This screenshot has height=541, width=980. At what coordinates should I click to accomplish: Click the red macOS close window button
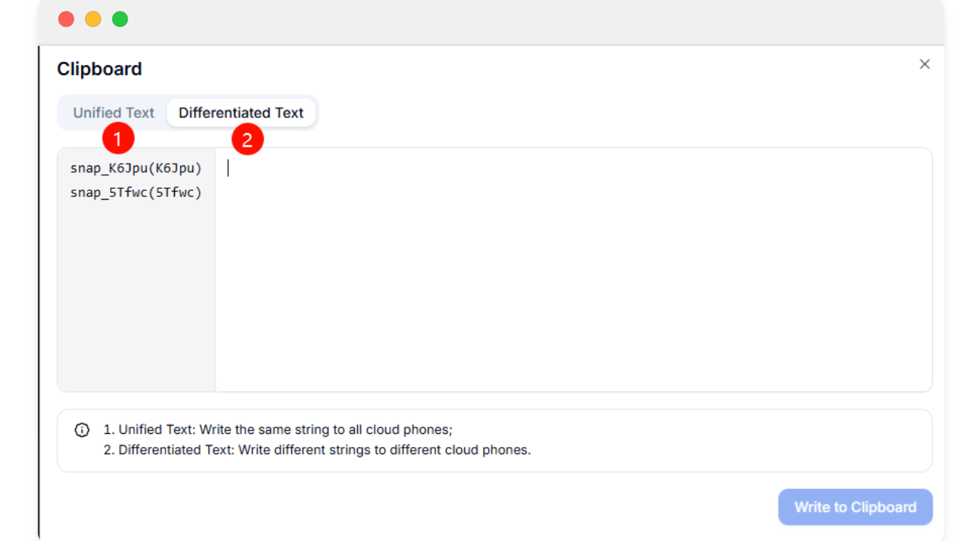[x=66, y=20]
